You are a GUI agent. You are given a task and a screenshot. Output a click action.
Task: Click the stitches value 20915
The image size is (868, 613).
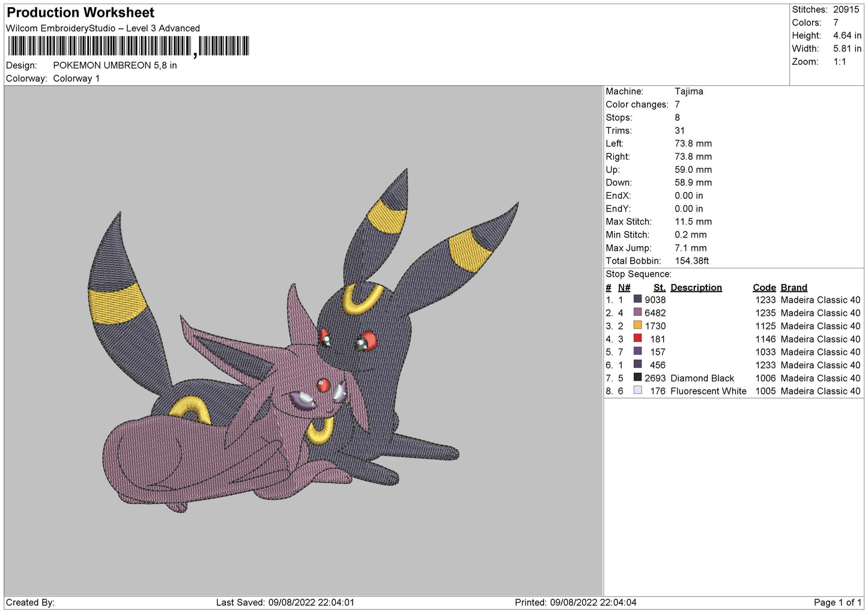click(846, 10)
